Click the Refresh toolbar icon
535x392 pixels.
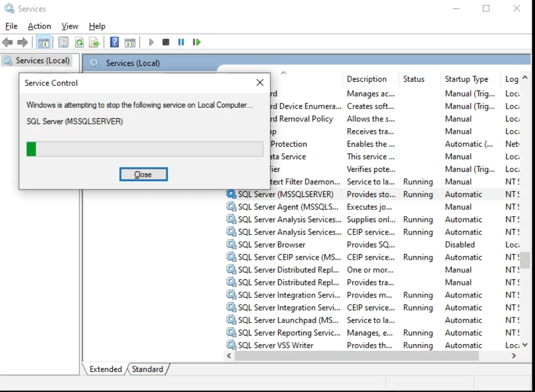79,42
